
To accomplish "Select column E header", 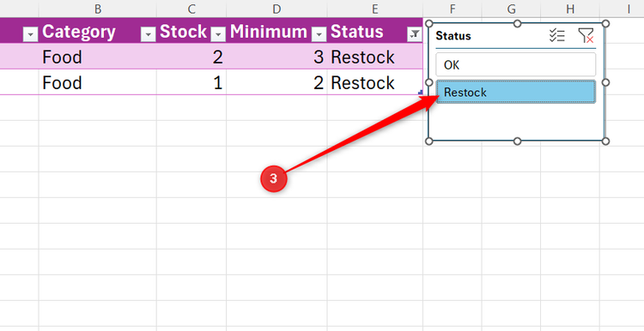I will point(375,9).
